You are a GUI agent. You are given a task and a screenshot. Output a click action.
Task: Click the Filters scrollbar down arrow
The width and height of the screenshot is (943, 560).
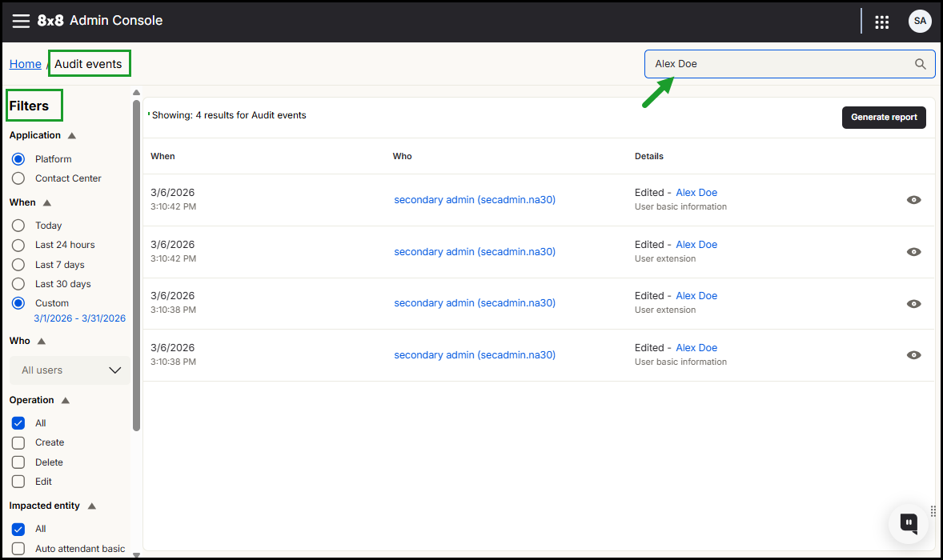(x=137, y=555)
